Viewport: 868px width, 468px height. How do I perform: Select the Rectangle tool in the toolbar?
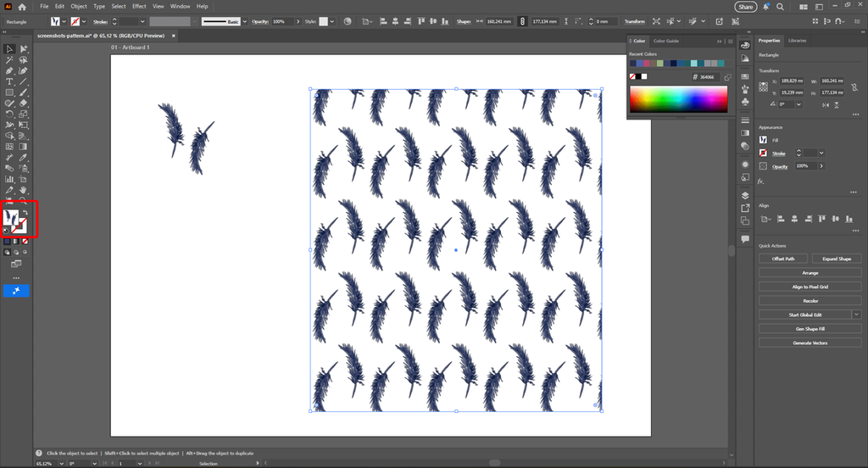point(9,92)
